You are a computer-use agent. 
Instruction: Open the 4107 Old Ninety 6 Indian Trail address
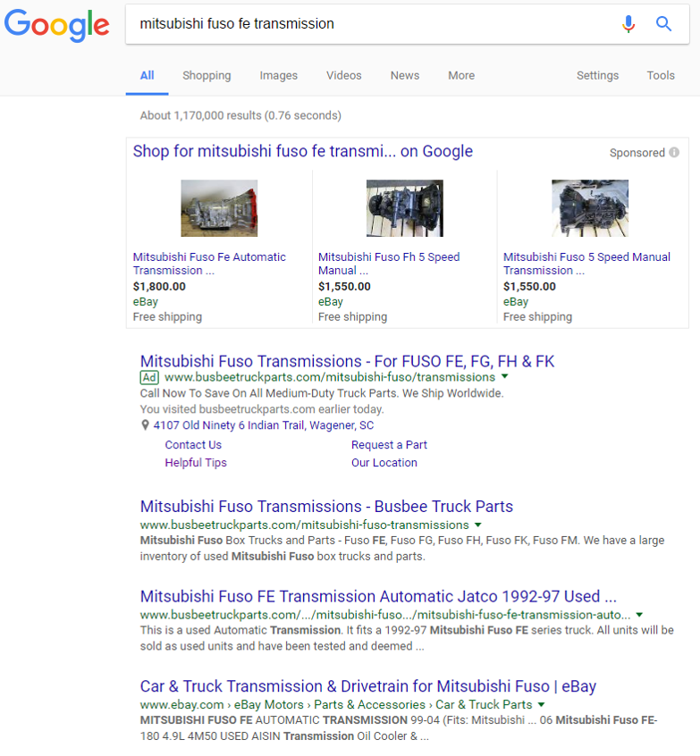(x=264, y=424)
